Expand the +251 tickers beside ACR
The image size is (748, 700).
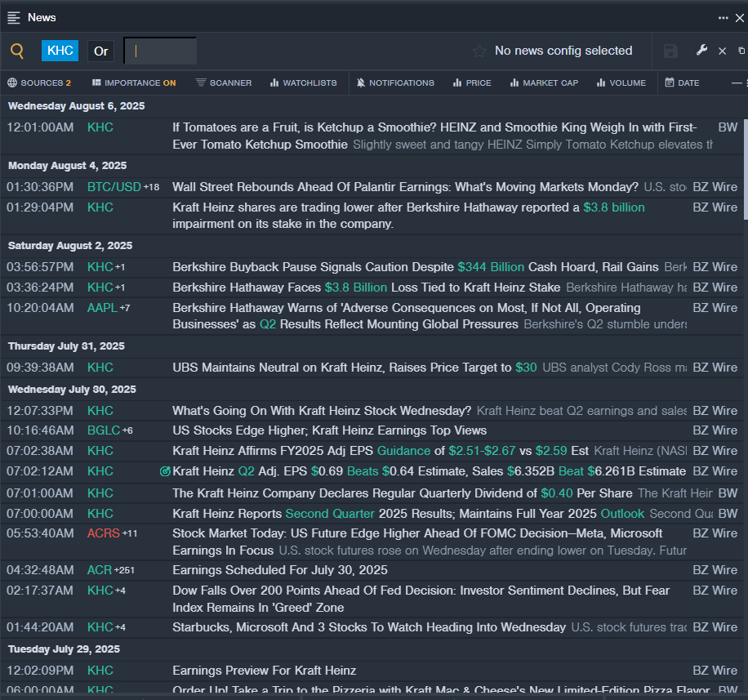click(x=124, y=570)
